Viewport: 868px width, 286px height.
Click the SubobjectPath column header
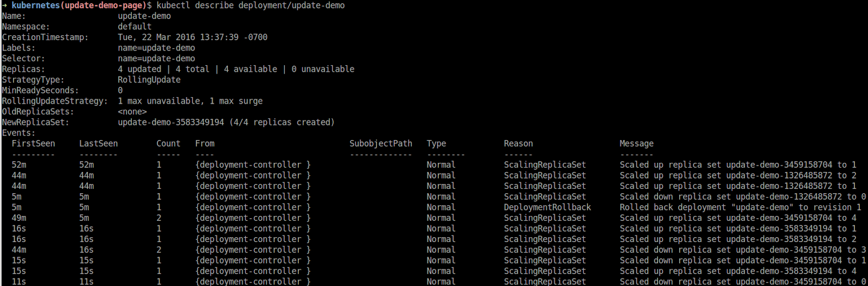[x=381, y=144]
